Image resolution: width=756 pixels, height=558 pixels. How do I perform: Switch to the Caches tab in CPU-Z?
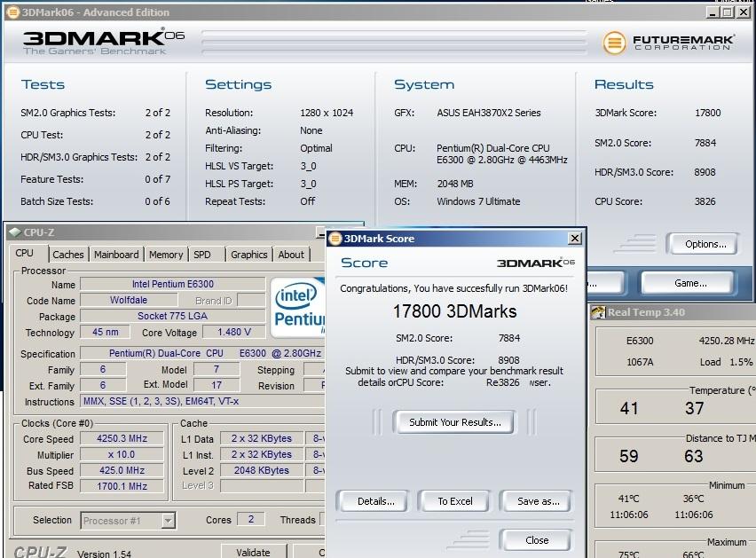point(68,255)
